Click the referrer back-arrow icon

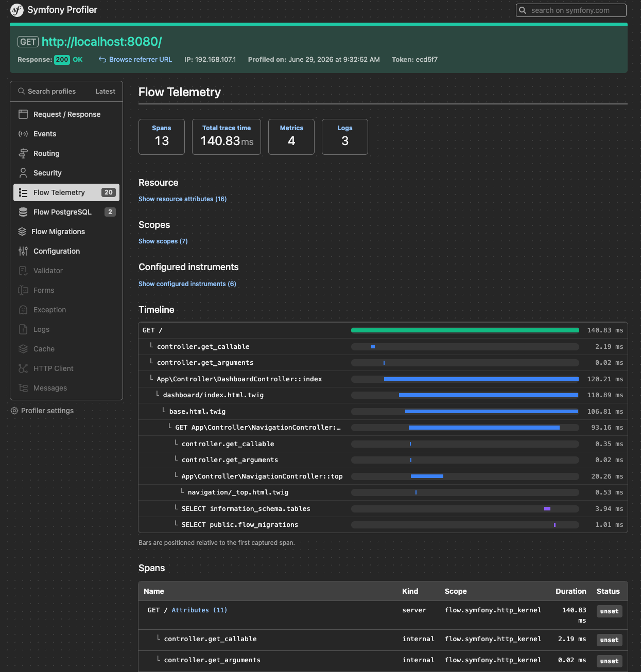[102, 60]
